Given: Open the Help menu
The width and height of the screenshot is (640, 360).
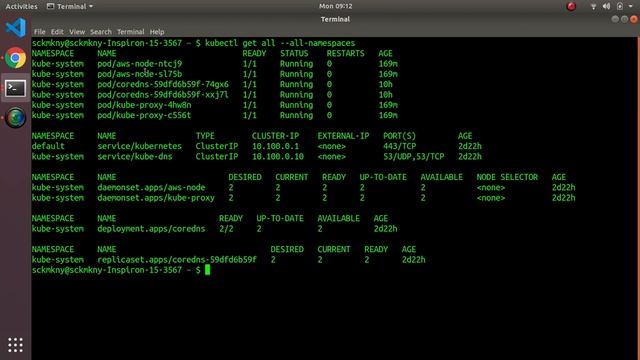Looking at the screenshot, I should click(157, 32).
